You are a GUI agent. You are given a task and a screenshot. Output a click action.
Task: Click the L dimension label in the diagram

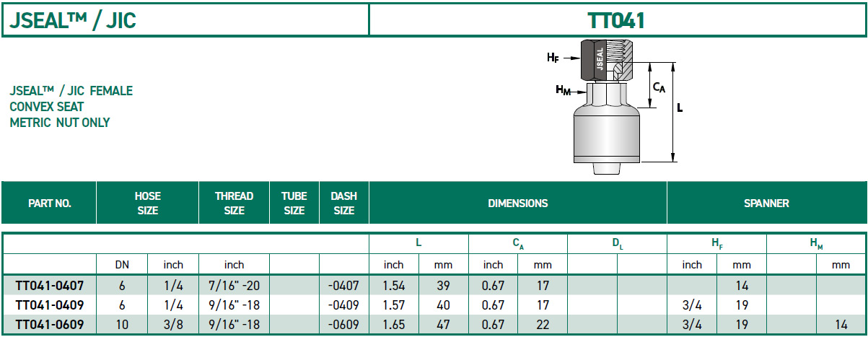pos(680,108)
